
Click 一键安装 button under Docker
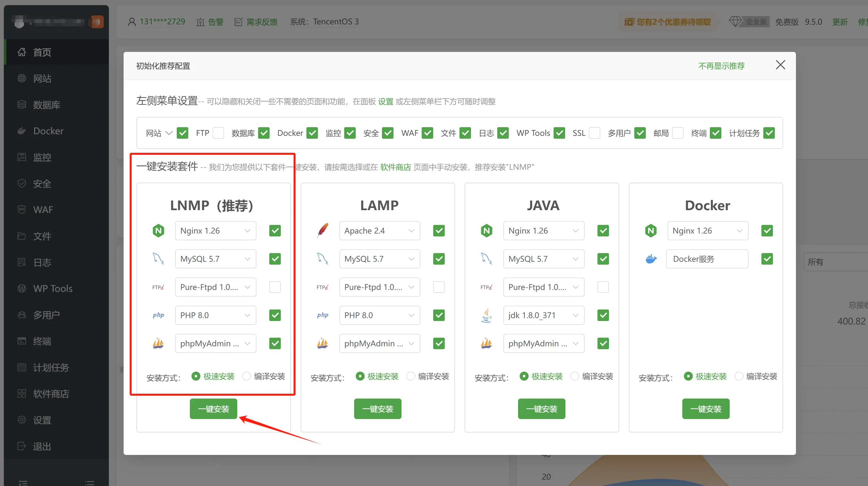[x=706, y=409]
